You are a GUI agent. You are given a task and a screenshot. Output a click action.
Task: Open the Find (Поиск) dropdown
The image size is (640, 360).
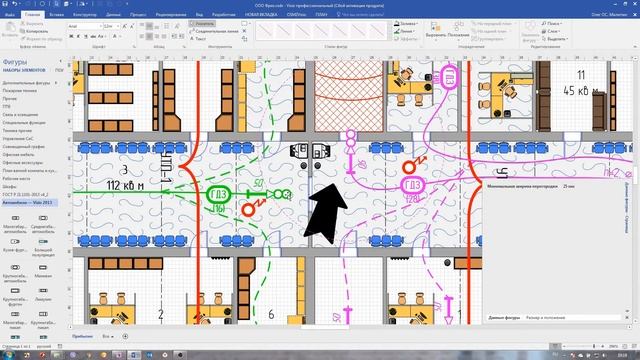point(552,24)
